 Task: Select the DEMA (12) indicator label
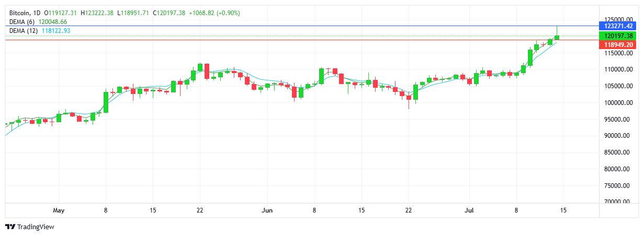click(x=24, y=31)
